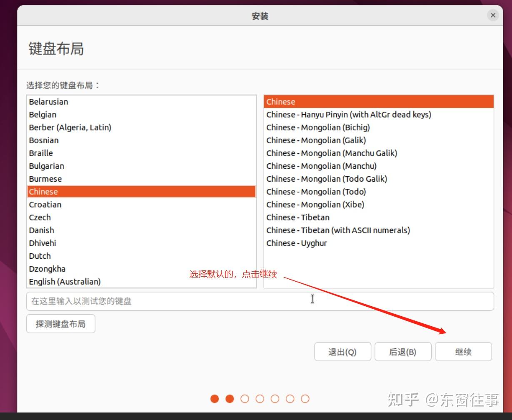Select "Chinese - Tibetan" variant
The height and width of the screenshot is (420, 512).
coord(297,217)
